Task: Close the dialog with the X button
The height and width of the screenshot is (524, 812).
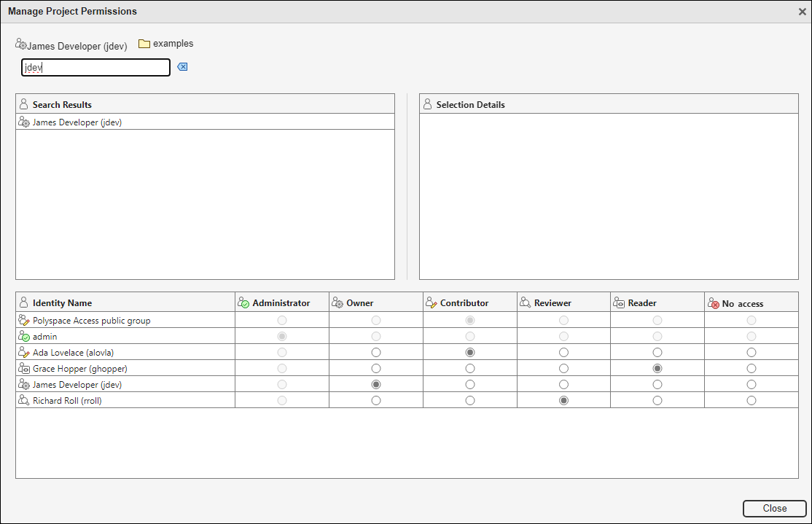Action: (802, 12)
